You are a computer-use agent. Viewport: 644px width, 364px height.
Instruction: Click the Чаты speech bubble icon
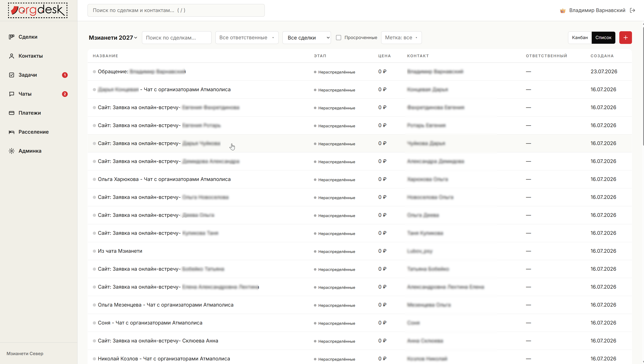click(x=12, y=94)
